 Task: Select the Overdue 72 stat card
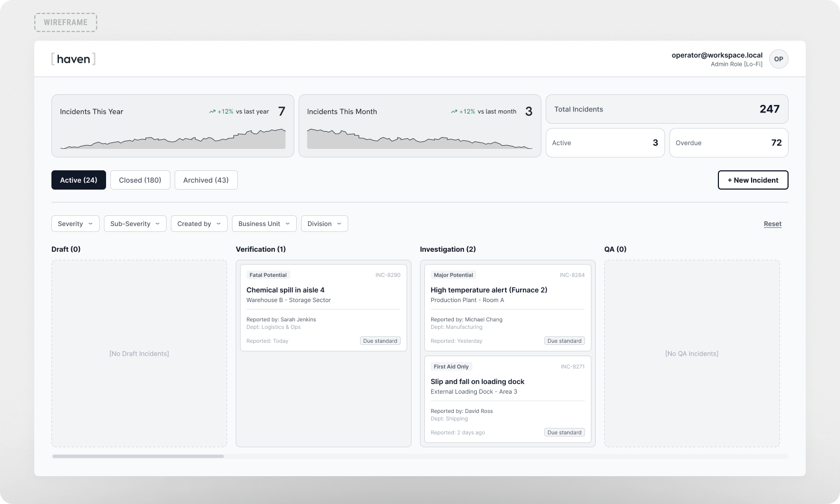click(x=729, y=142)
